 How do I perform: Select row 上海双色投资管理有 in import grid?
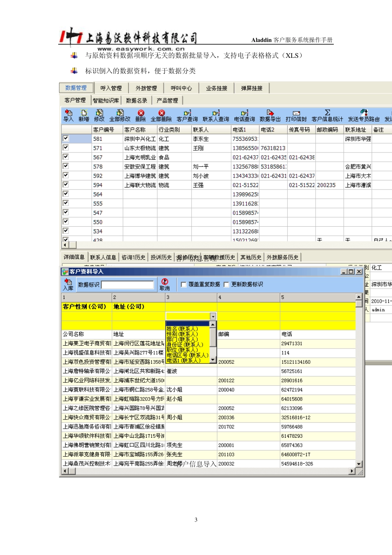pyautogui.click(x=87, y=362)
